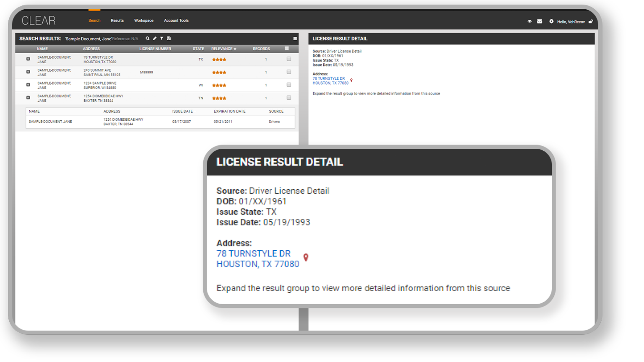Switch to the Workspace tab

[144, 21]
